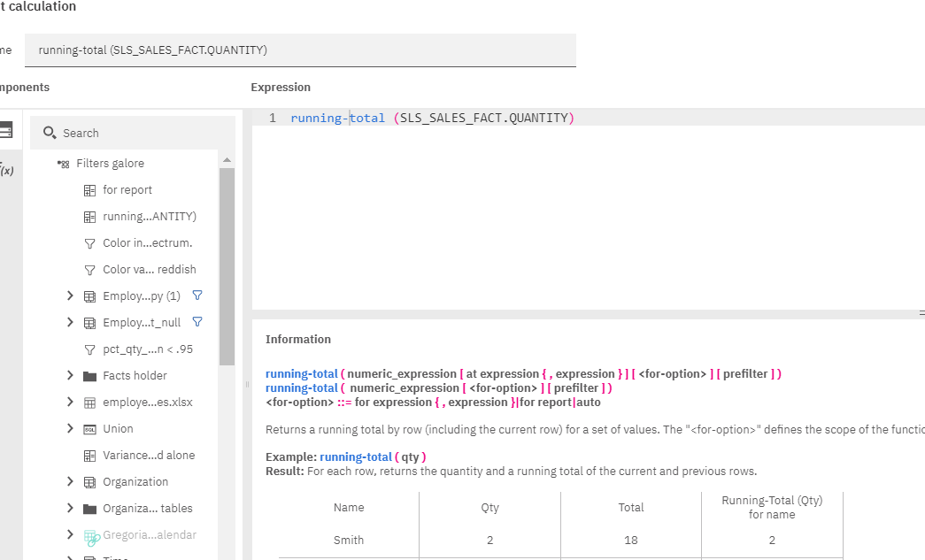Click the 'Smith' cell in example table
This screenshot has height=560, width=925.
click(349, 540)
